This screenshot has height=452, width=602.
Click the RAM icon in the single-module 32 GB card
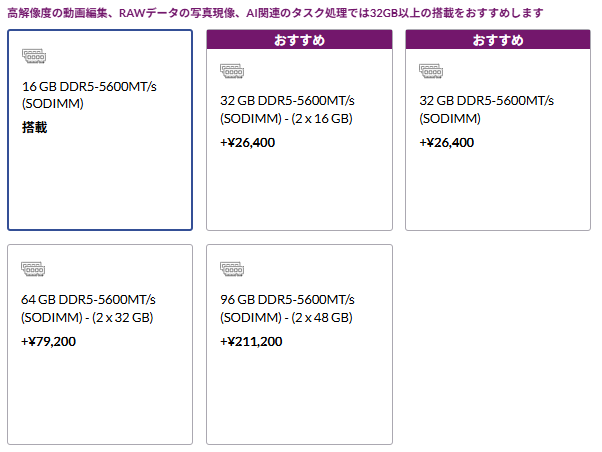(431, 72)
